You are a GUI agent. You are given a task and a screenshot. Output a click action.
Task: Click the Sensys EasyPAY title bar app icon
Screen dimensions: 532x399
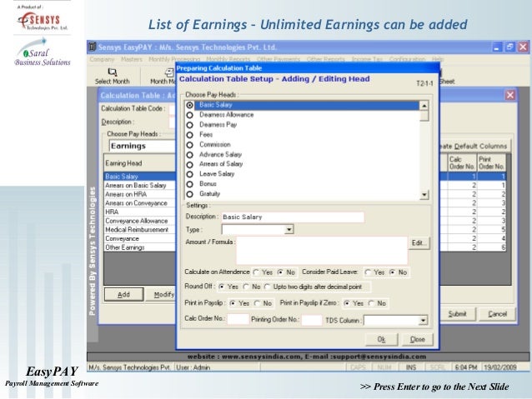pos(93,47)
